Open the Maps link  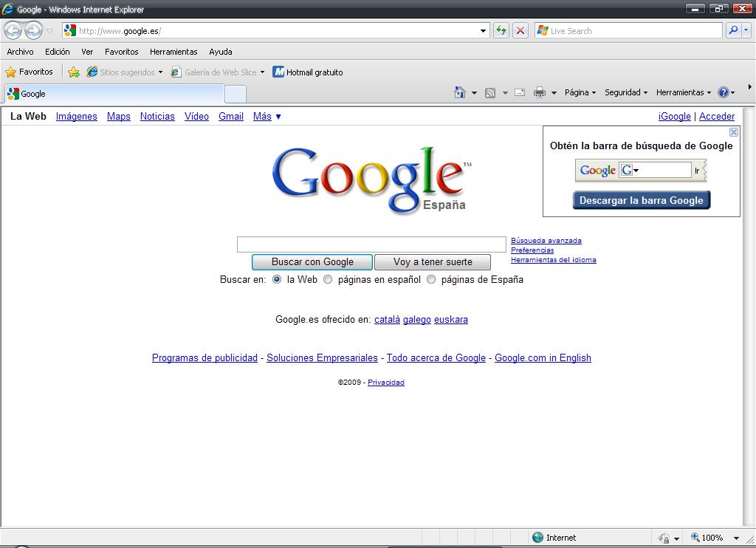119,116
